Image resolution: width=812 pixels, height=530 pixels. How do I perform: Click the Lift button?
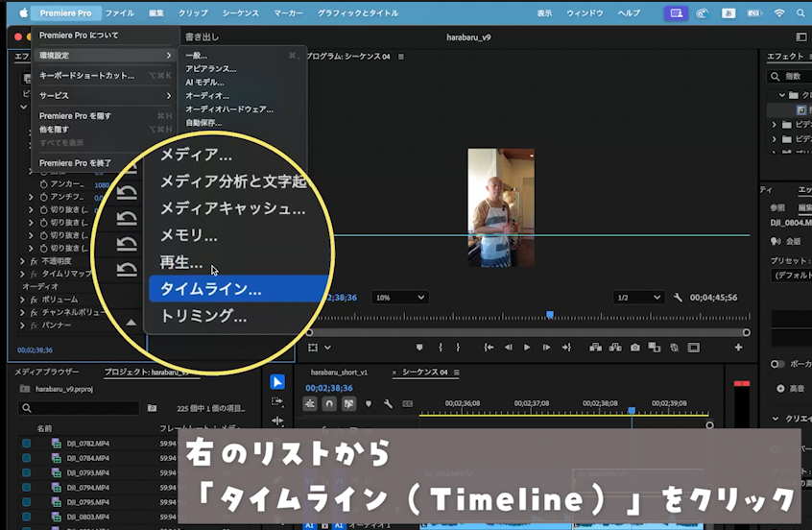(x=595, y=348)
